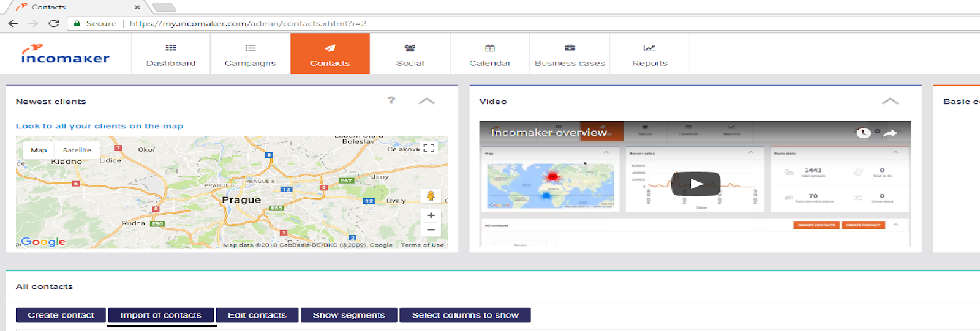
Task: Click the Campaigns list icon
Action: [x=250, y=48]
